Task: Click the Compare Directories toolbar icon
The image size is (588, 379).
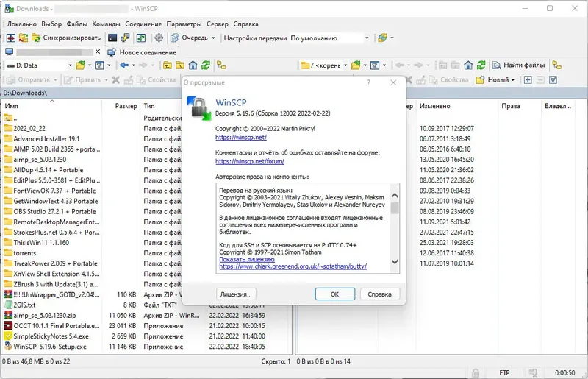Action: coord(10,38)
